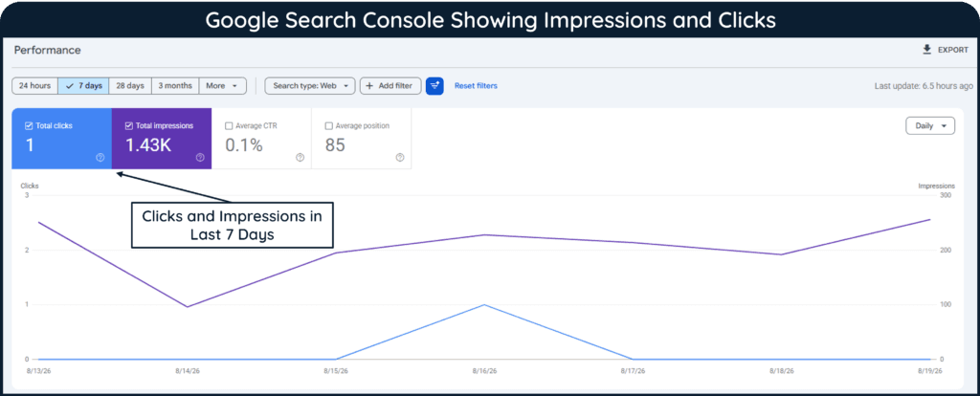
Task: Click the 8/15/26 date axis label
Action: [x=335, y=371]
